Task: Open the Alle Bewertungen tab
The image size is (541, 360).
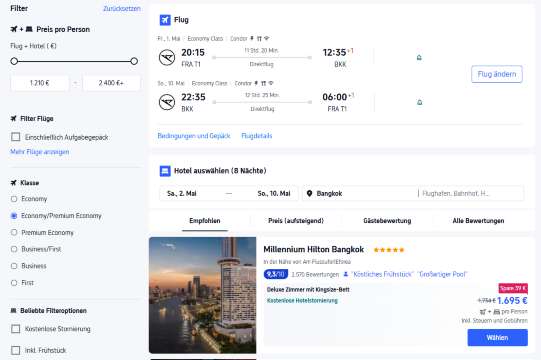Action: point(478,221)
